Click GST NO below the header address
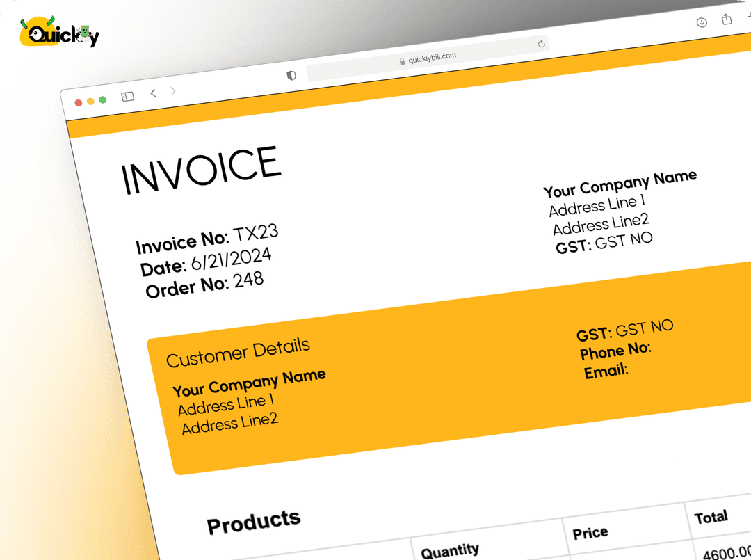The height and width of the screenshot is (560, 751). pos(624,241)
